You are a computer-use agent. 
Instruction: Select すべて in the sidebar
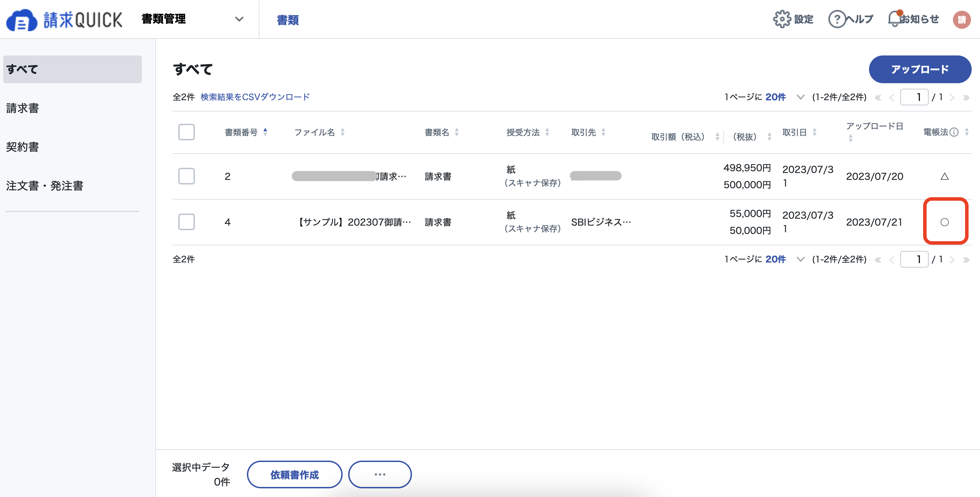(x=72, y=69)
